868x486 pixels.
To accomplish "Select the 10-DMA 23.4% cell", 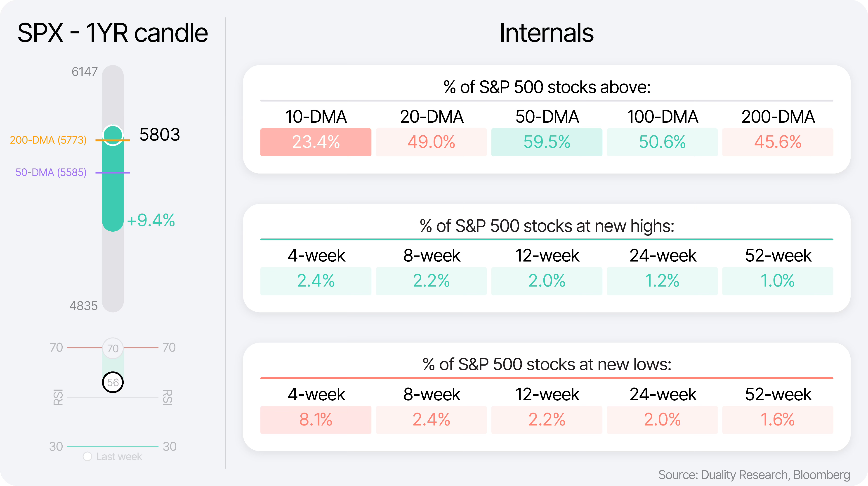I will (316, 142).
